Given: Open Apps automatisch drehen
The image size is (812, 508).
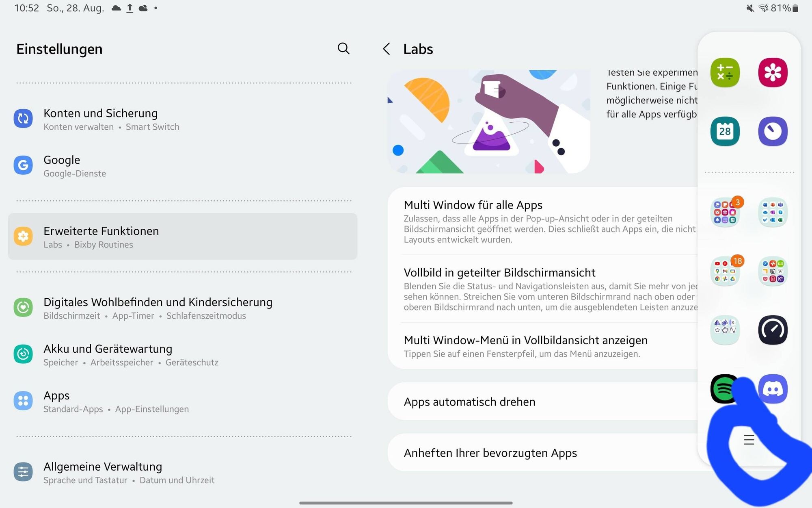Looking at the screenshot, I should tap(543, 402).
